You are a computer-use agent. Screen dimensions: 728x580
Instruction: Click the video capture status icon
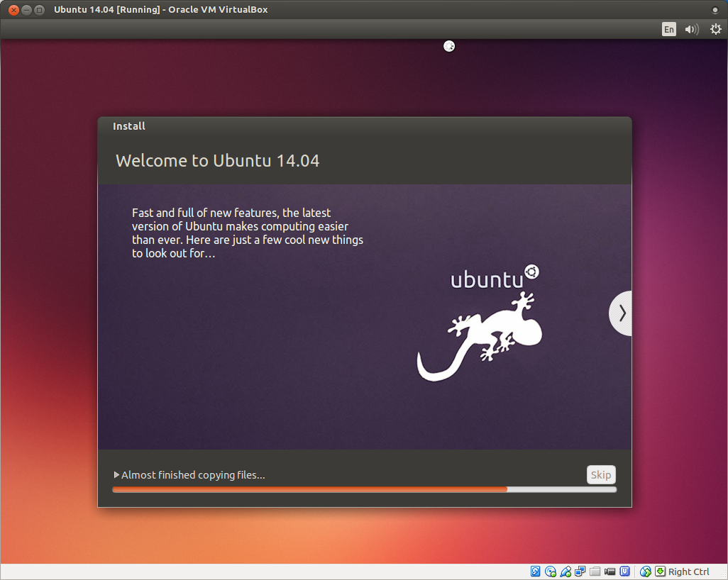(610, 571)
